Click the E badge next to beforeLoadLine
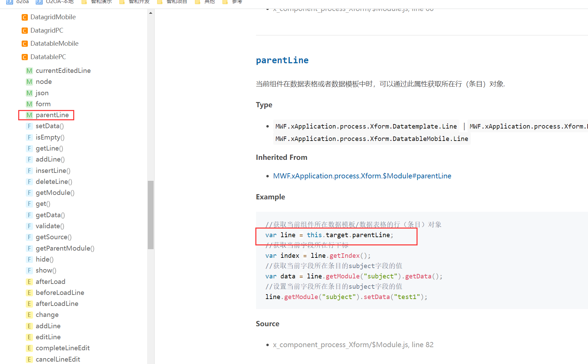 (30, 293)
